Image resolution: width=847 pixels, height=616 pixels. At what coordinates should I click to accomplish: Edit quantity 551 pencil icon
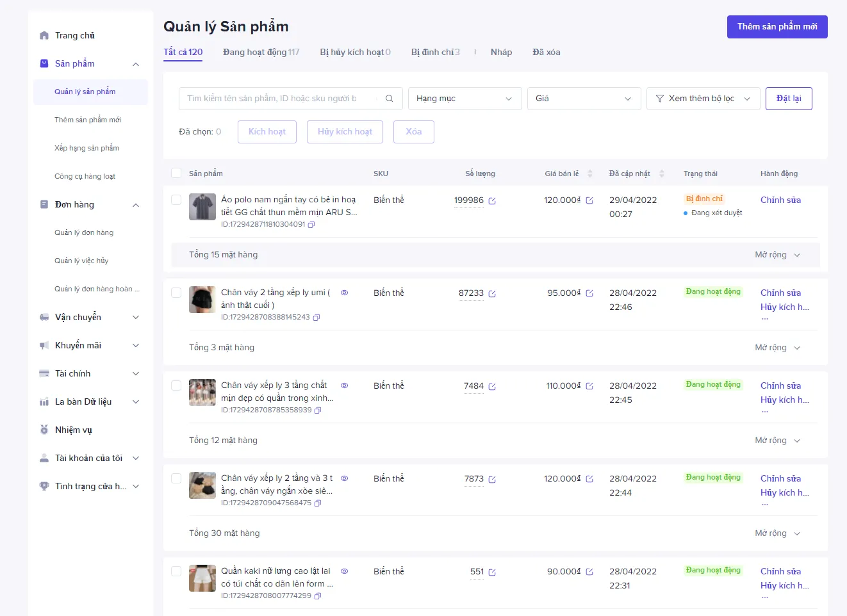pyautogui.click(x=492, y=572)
